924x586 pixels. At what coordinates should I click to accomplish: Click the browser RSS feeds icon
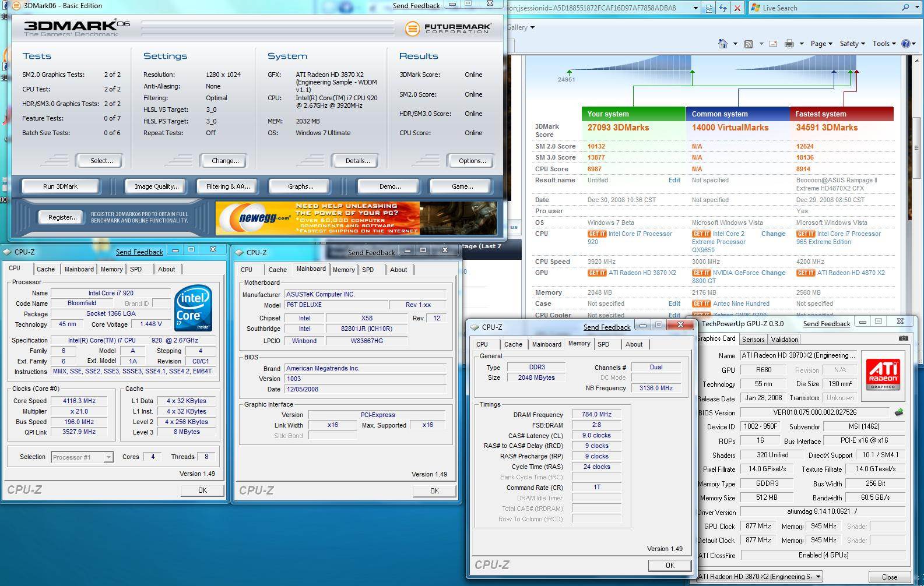tap(749, 44)
